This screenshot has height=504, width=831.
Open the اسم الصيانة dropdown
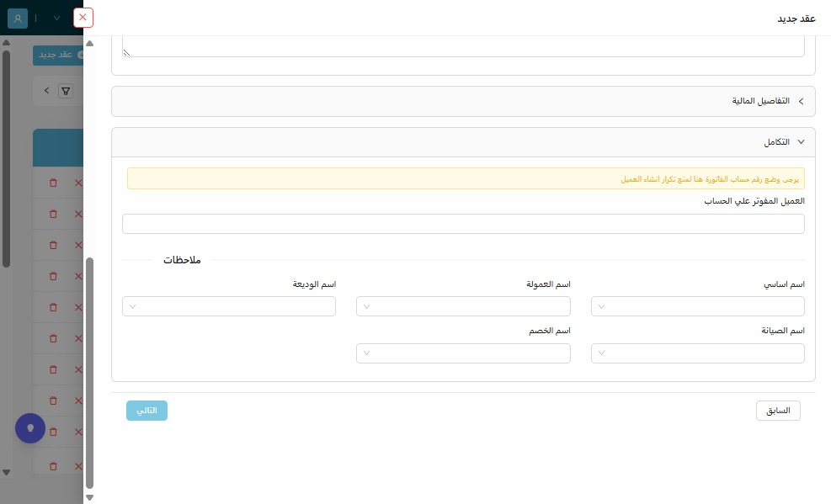(x=697, y=353)
